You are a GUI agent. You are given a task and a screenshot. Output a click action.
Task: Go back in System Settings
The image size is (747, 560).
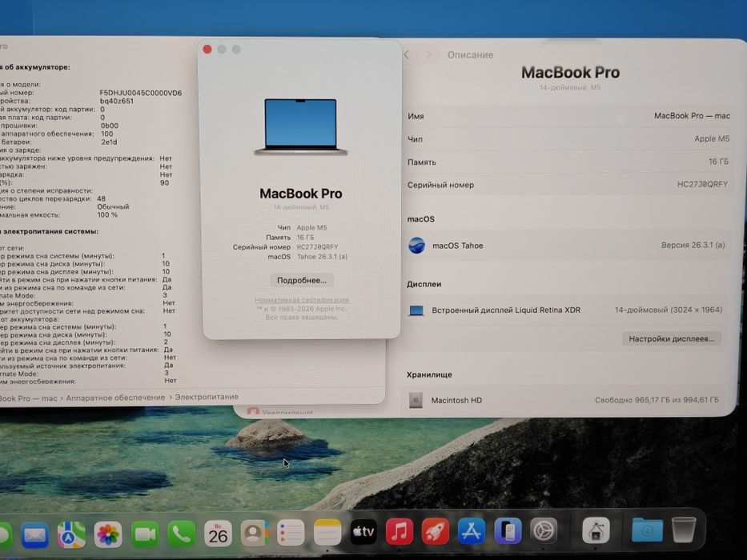[x=407, y=54]
